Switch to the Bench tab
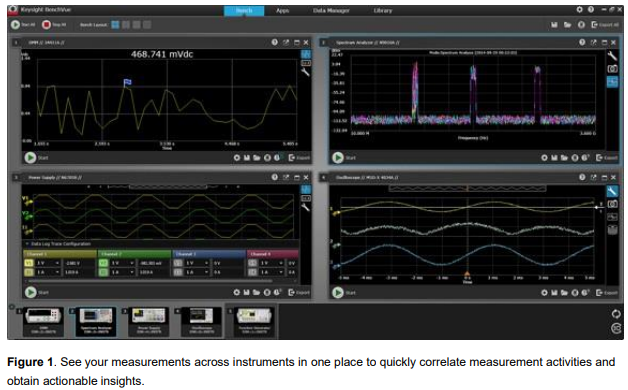628x390 pixels. 244,10
